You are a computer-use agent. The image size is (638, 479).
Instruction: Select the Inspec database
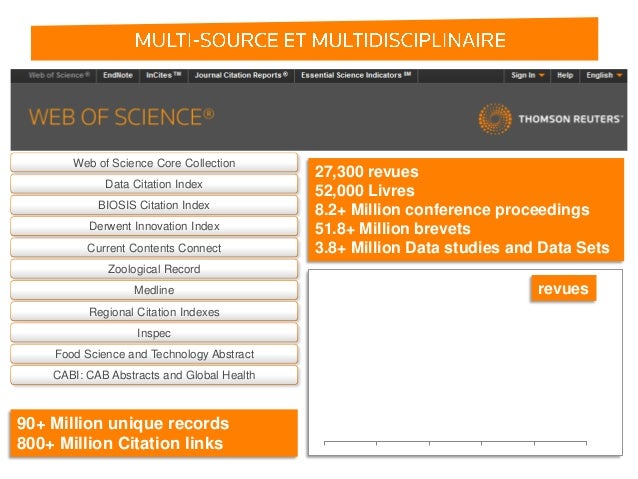(x=154, y=333)
